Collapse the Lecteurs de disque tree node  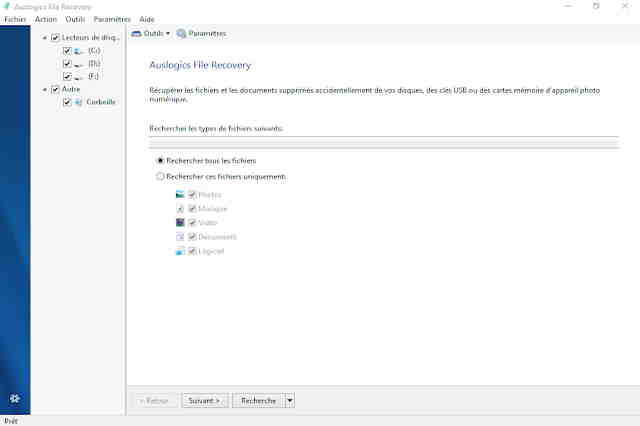(44, 38)
